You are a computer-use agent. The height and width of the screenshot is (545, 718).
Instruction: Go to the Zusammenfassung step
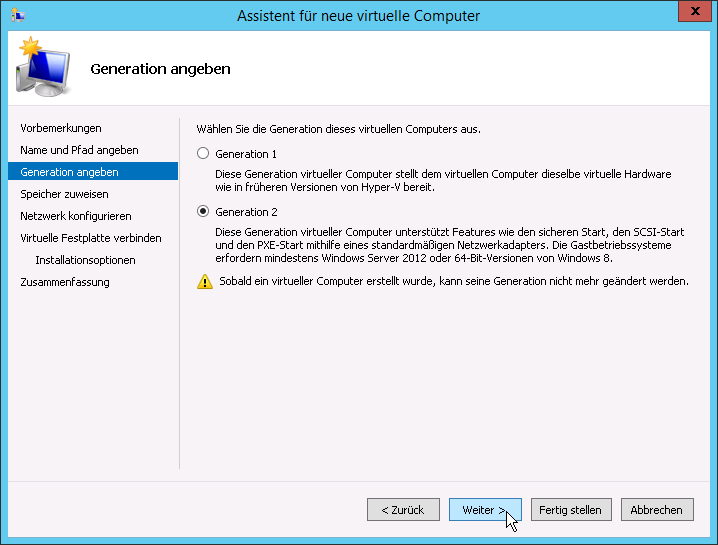tap(65, 282)
